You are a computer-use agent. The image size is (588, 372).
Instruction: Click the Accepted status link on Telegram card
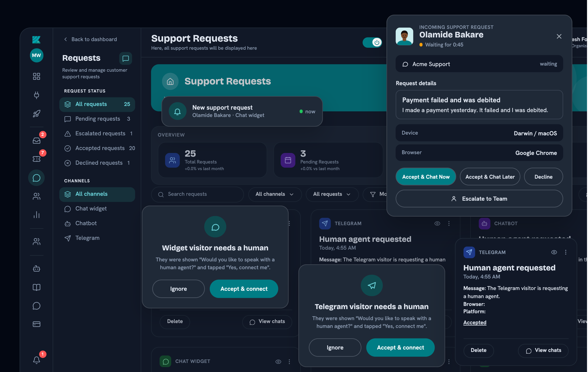tap(475, 323)
